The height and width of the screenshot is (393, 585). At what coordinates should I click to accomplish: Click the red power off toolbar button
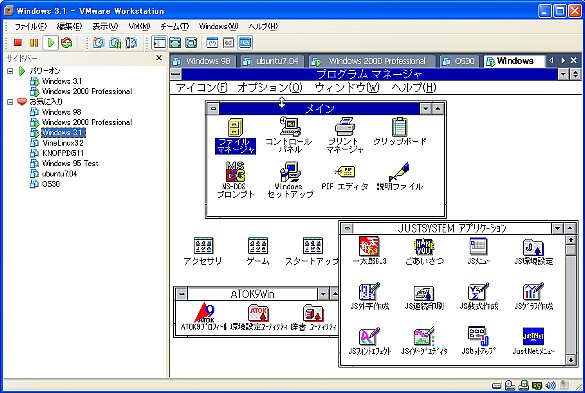18,43
